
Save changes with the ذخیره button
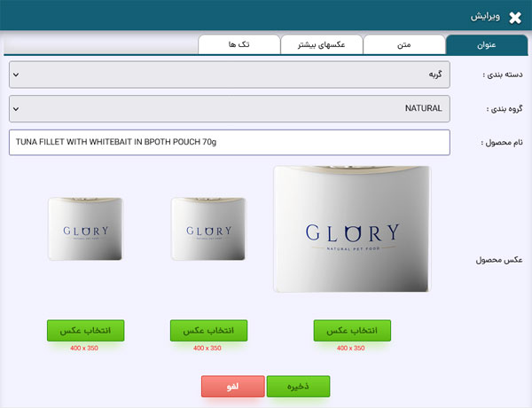coord(298,387)
